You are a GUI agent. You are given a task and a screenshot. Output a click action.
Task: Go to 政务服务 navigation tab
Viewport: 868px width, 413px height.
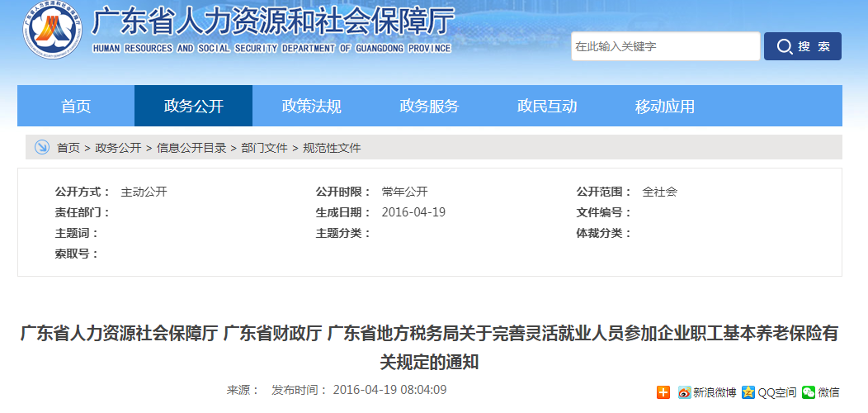coord(429,106)
